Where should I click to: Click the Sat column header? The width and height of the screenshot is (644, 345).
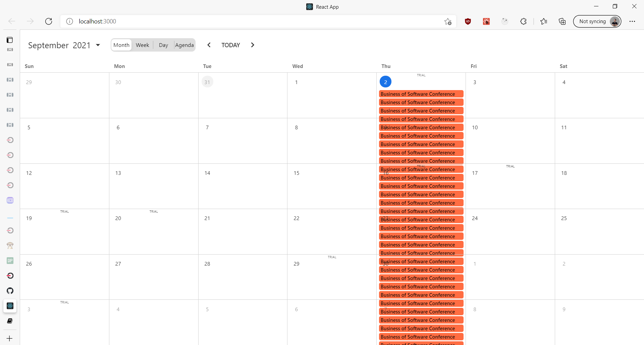(563, 66)
